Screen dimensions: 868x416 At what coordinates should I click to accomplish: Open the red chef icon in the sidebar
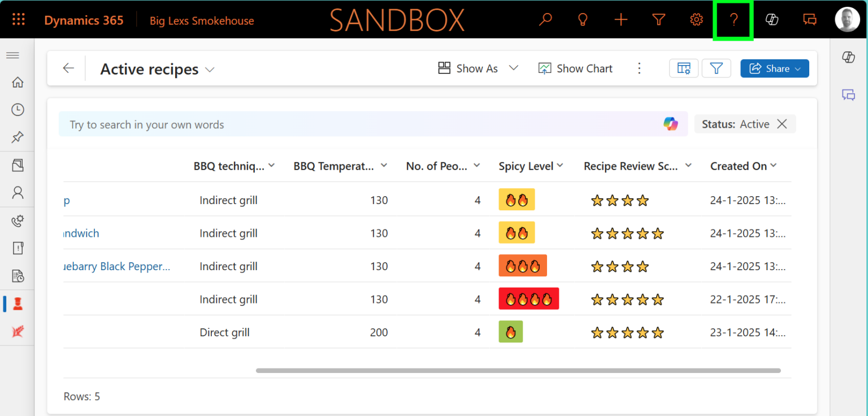tap(18, 304)
